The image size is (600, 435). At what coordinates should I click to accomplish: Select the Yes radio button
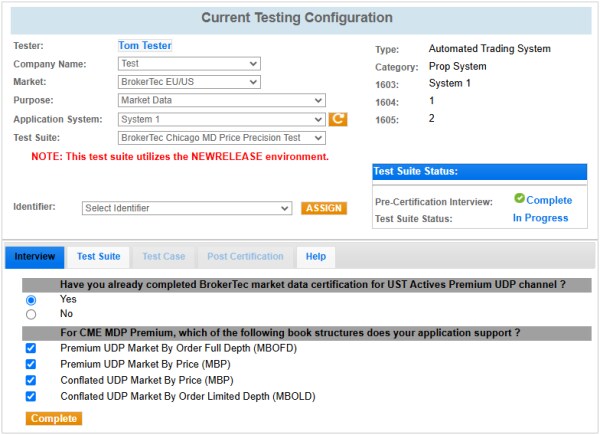point(31,299)
